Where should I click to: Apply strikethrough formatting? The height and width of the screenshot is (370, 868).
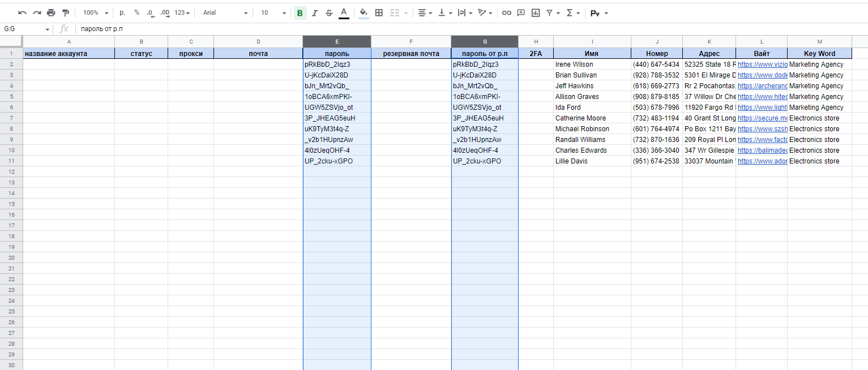[329, 12]
